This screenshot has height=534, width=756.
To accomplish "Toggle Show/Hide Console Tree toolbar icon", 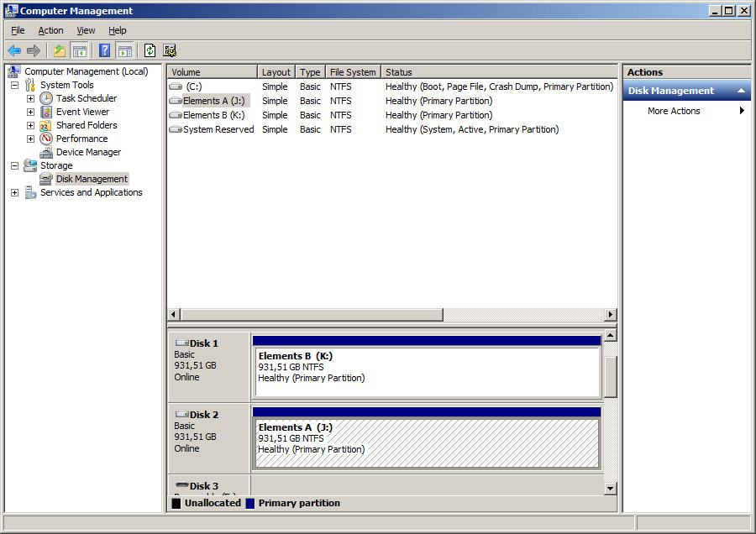I will 79,50.
